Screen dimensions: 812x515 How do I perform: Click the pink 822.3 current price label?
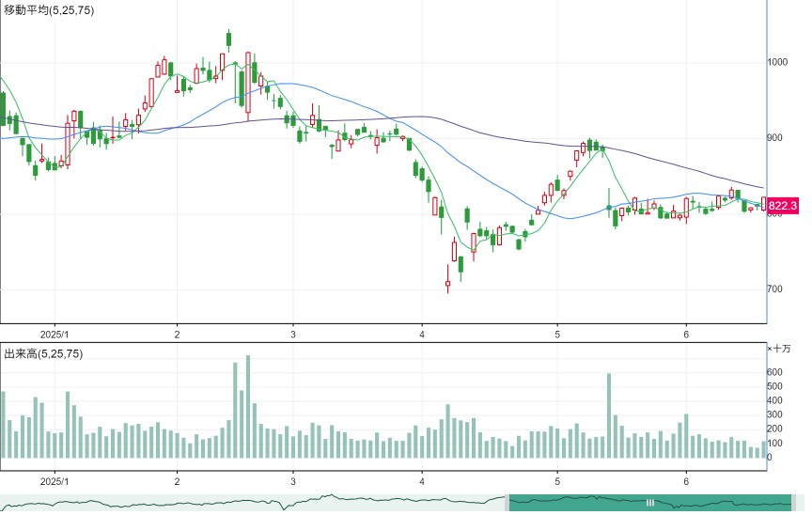pyautogui.click(x=782, y=206)
